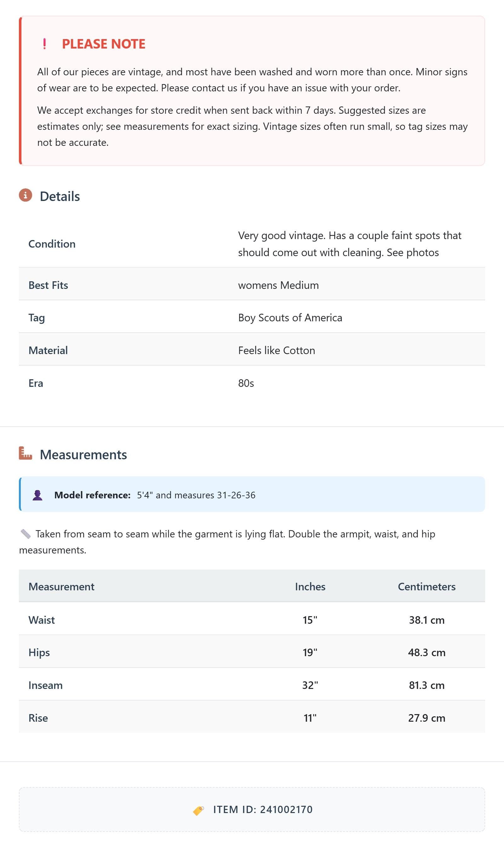Click the Era 80s value
The width and height of the screenshot is (504, 848).
pyautogui.click(x=246, y=383)
